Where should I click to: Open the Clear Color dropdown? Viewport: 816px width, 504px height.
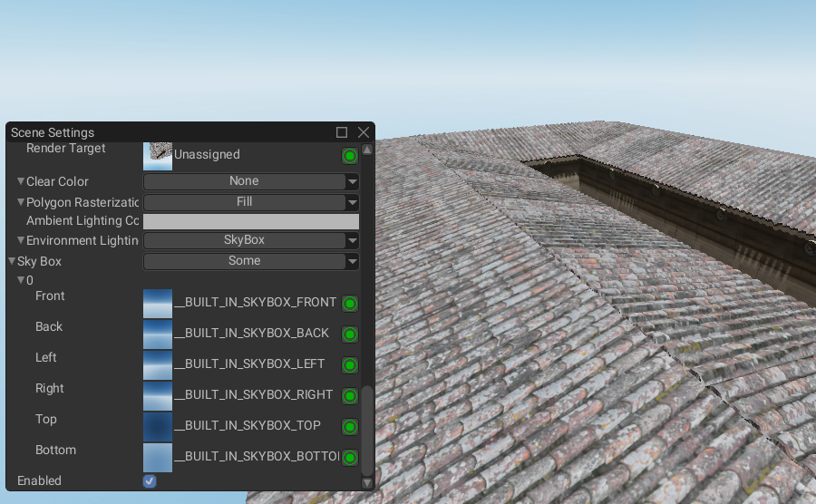click(x=251, y=182)
